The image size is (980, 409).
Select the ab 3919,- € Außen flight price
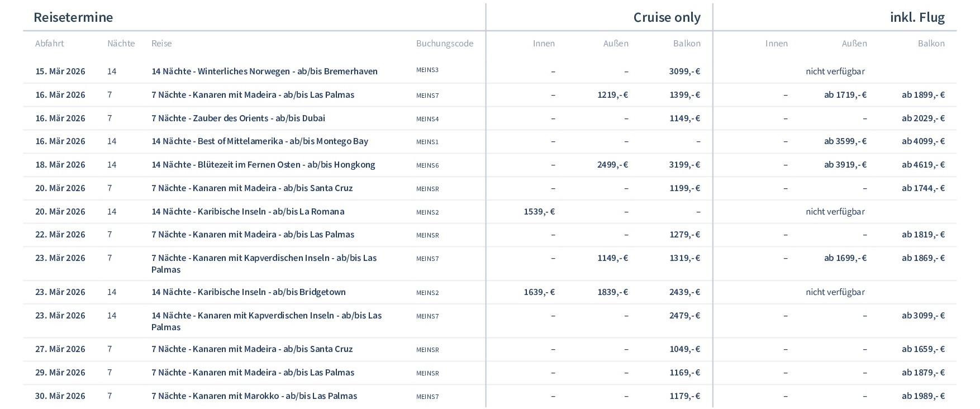[845, 165]
